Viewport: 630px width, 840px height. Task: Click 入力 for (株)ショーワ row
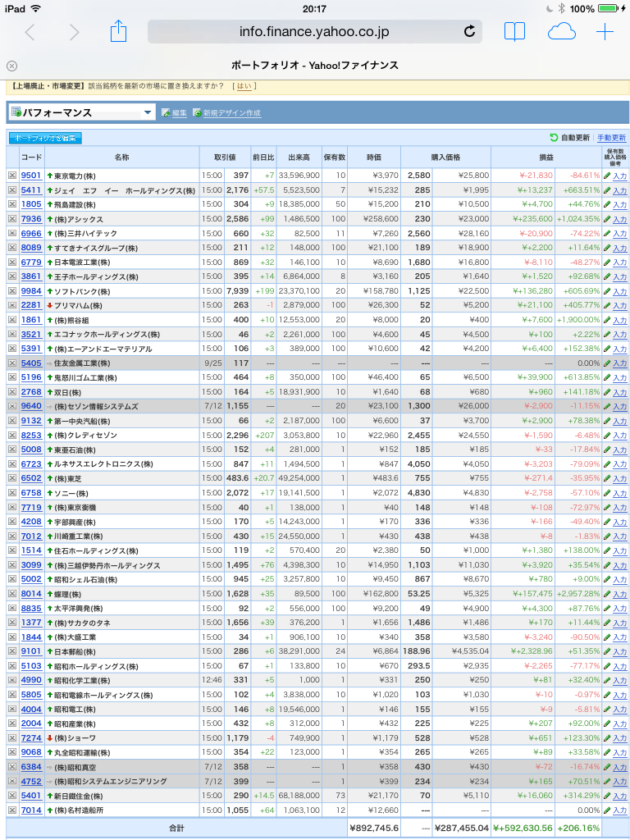click(620, 739)
